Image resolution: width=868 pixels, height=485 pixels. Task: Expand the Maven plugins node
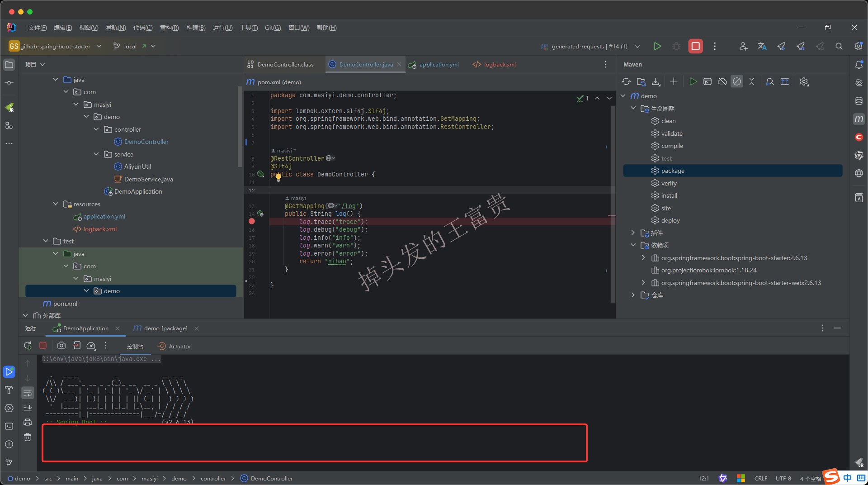pyautogui.click(x=633, y=233)
